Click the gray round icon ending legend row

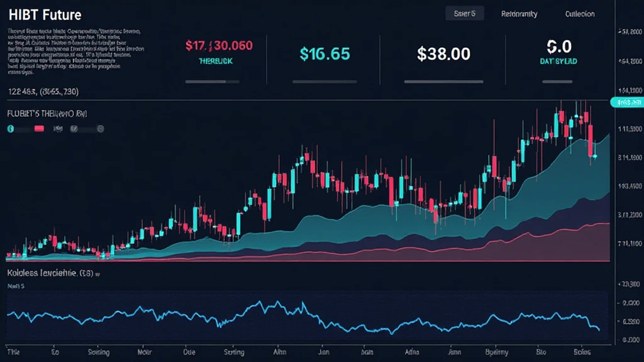pyautogui.click(x=101, y=129)
